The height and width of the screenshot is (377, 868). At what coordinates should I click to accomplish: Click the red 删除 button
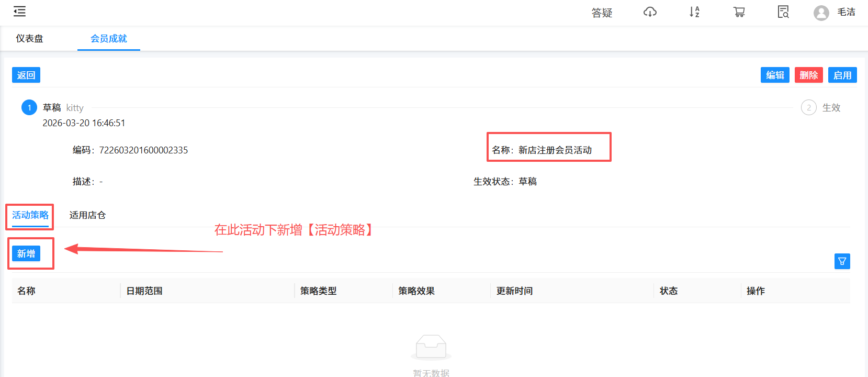pos(809,75)
